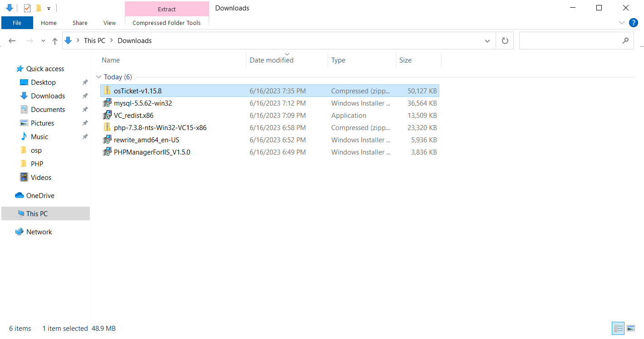Screen dimensions: 644x339
Task: Go back with the Back arrow
Action: click(12, 41)
